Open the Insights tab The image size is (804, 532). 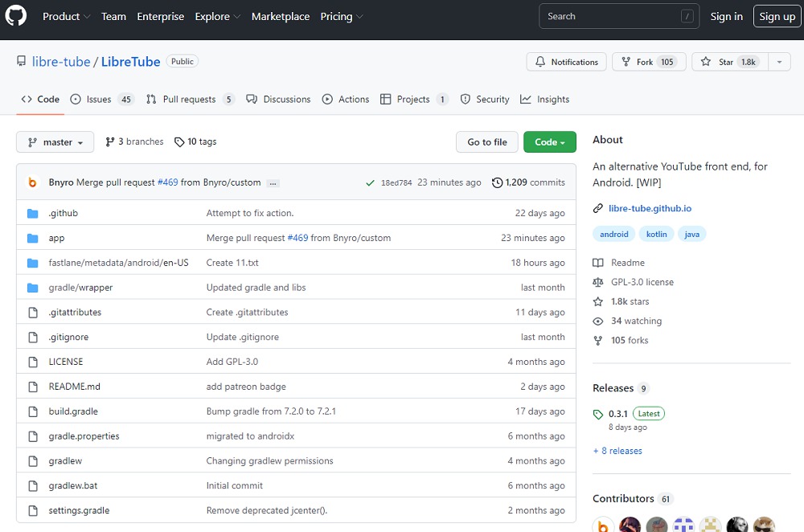(x=544, y=100)
